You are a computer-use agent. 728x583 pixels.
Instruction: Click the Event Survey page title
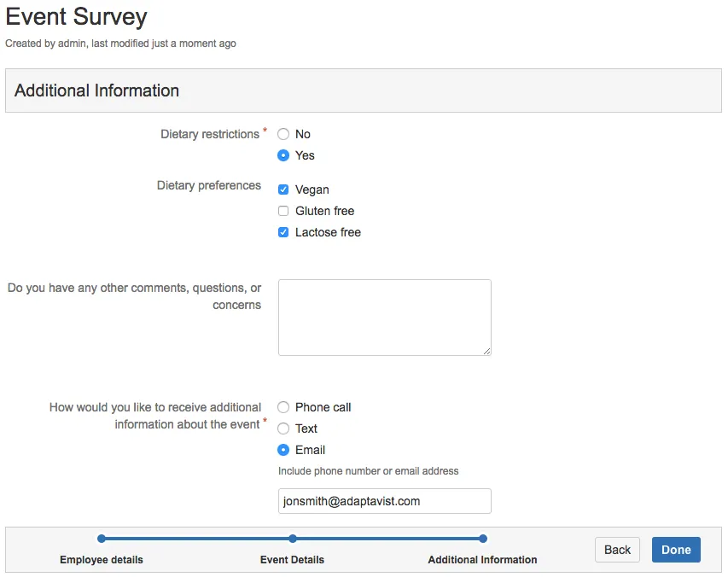(x=76, y=17)
